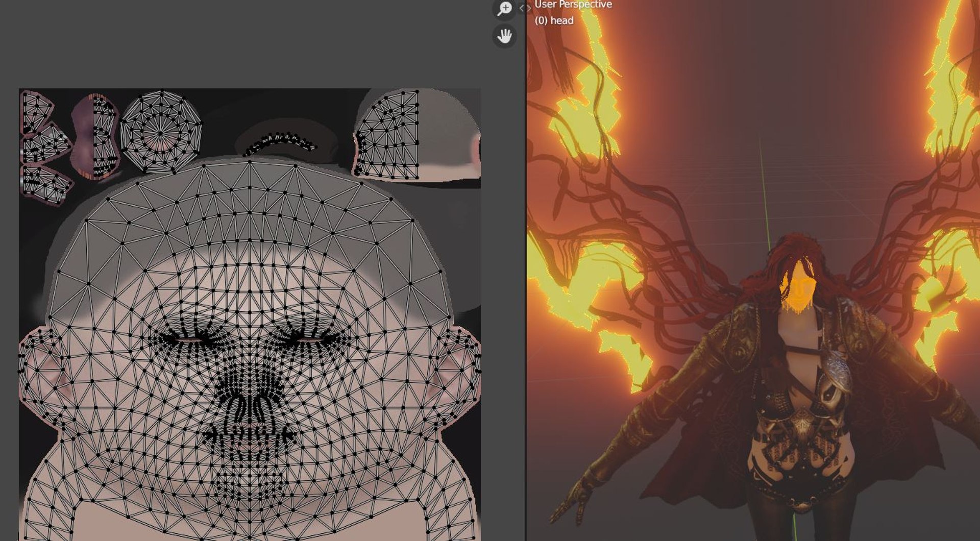
Task: Select the circular radial UV island
Action: 161,132
